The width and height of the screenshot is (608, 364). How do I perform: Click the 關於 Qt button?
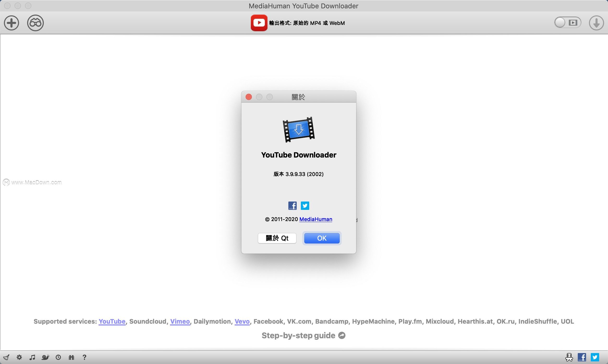pos(277,238)
